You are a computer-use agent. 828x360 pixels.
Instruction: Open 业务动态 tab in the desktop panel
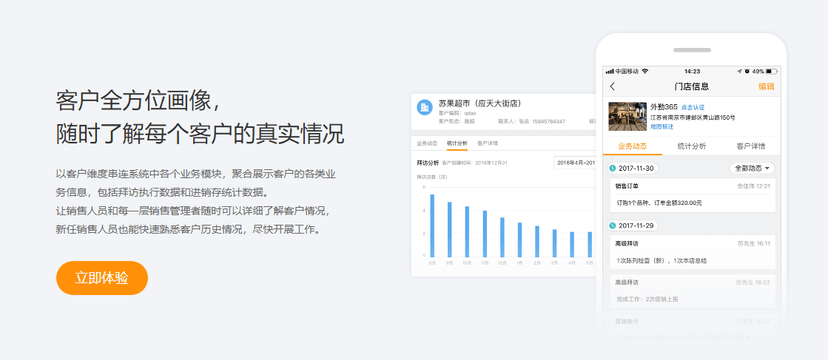427,143
